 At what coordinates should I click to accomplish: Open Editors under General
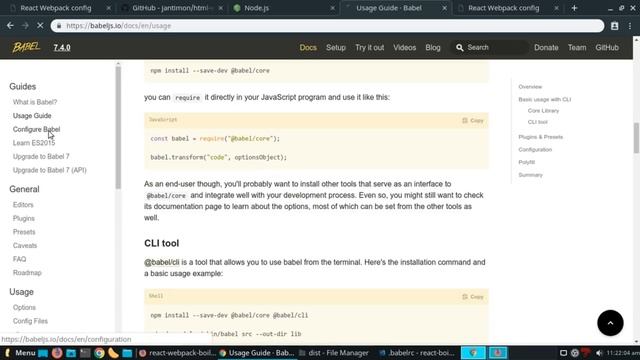pyautogui.click(x=23, y=205)
